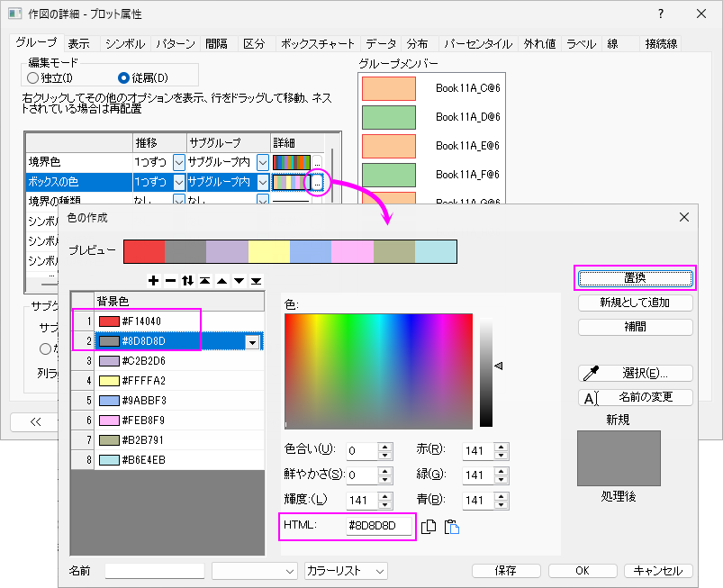Open the 外れ値 tab
This screenshot has width=723, height=588.
click(539, 44)
